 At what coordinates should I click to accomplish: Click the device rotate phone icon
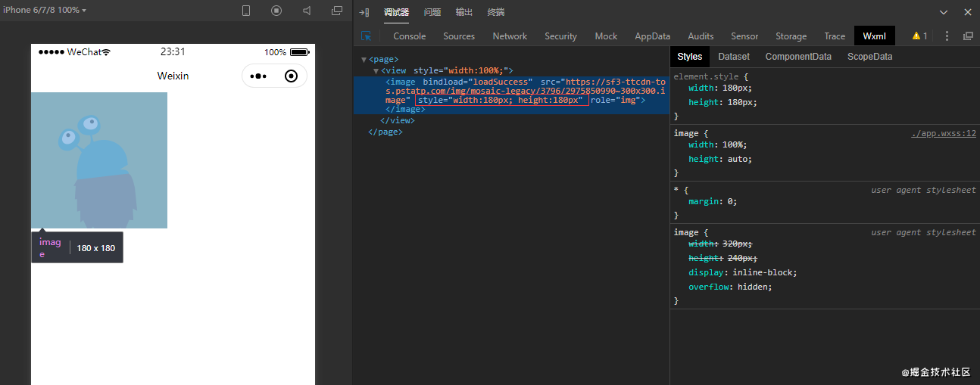(246, 11)
